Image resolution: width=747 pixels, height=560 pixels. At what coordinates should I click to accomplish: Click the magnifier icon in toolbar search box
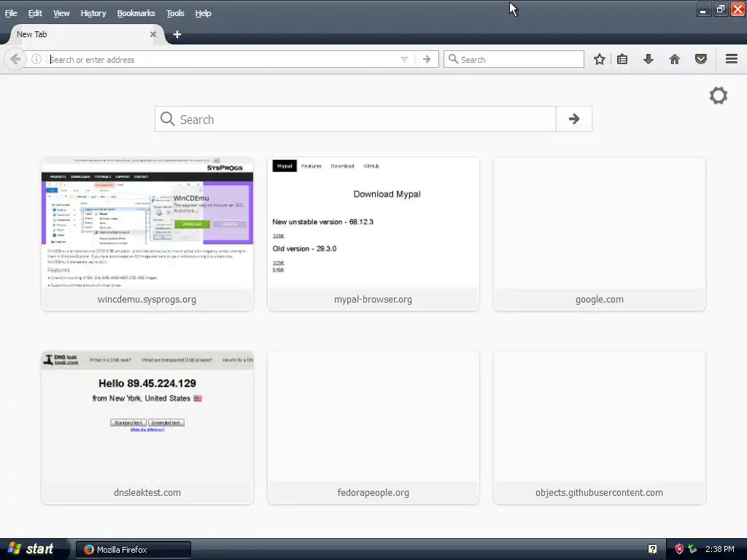pos(453,59)
